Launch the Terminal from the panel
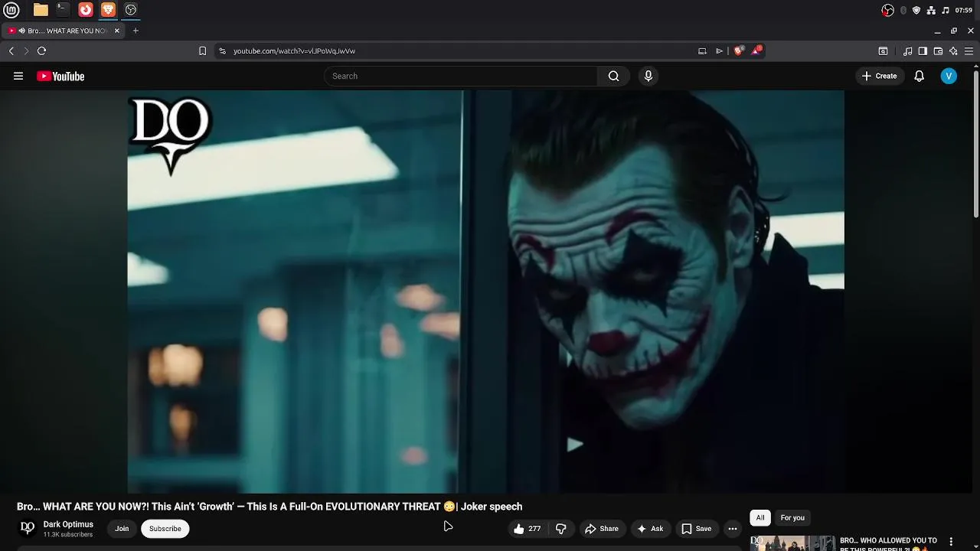Viewport: 980px width, 551px height. tap(63, 10)
